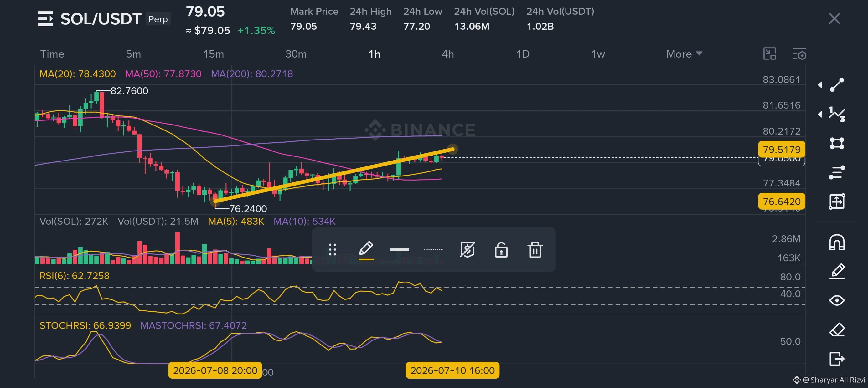Click the volume MA(5) 483K label
Image resolution: width=868 pixels, height=388 pixels.
[x=236, y=221]
